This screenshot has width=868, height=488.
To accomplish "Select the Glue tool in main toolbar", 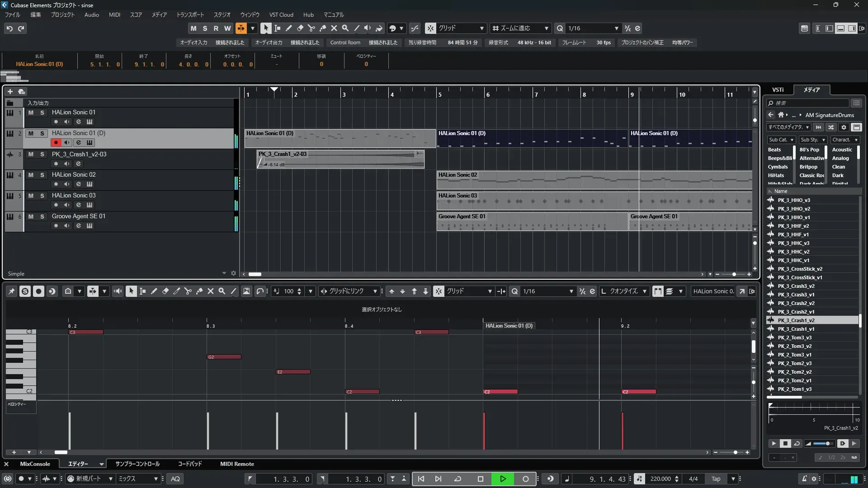I will pyautogui.click(x=323, y=28).
